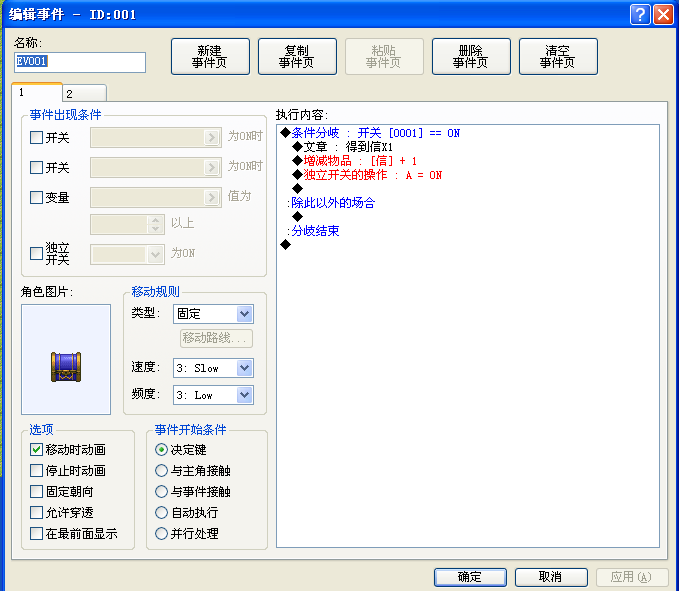Image resolution: width=679 pixels, height=591 pixels.
Task: Click 确定 to confirm
Action: tap(470, 577)
